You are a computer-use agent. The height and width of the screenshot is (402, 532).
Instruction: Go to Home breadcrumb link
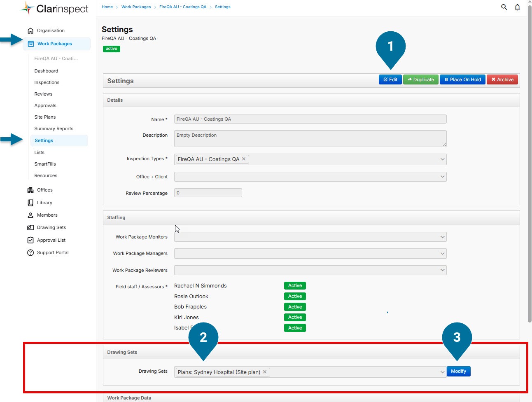pos(107,7)
